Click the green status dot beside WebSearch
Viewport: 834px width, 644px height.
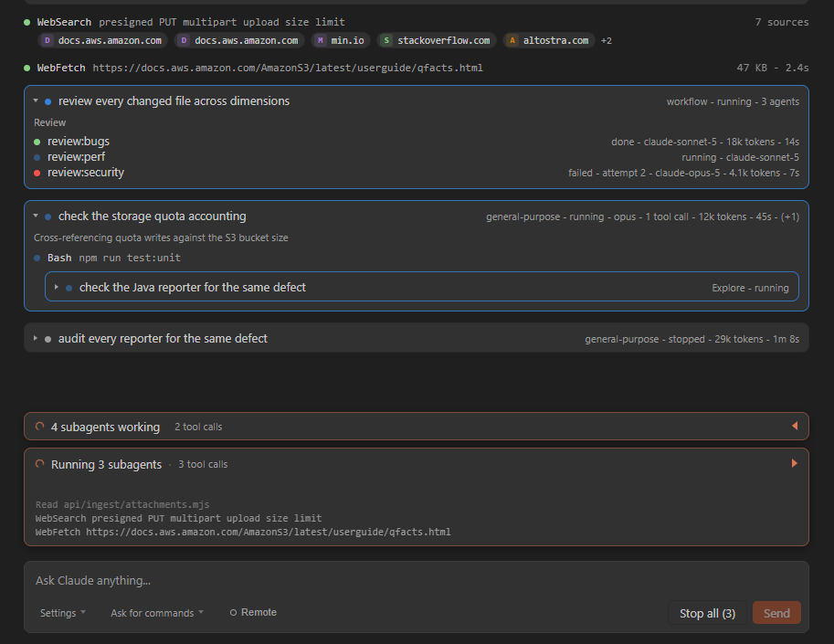click(x=27, y=22)
